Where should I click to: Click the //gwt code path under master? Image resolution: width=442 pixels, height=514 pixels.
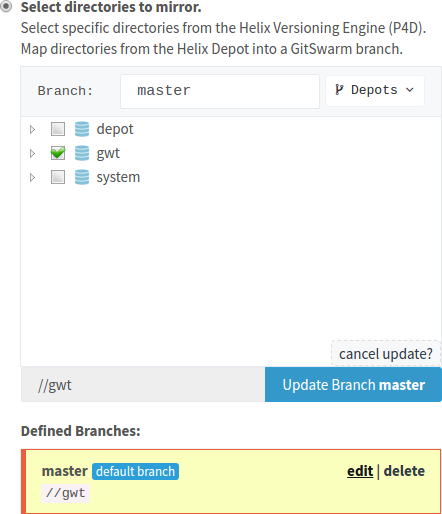65,493
